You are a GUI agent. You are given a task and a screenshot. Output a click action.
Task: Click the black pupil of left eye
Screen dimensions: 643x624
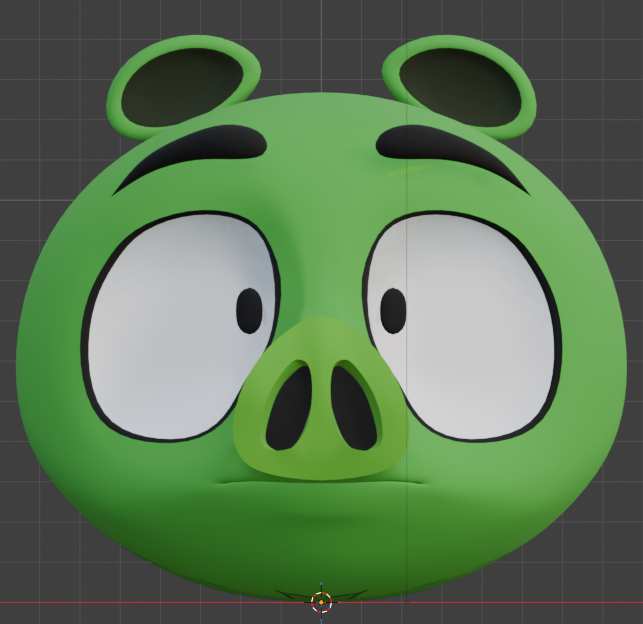(x=249, y=310)
